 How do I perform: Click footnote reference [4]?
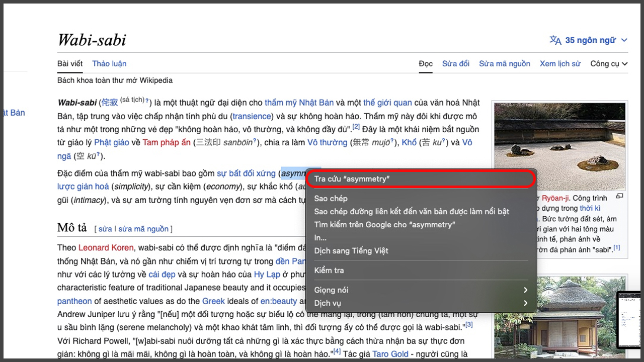tap(337, 351)
